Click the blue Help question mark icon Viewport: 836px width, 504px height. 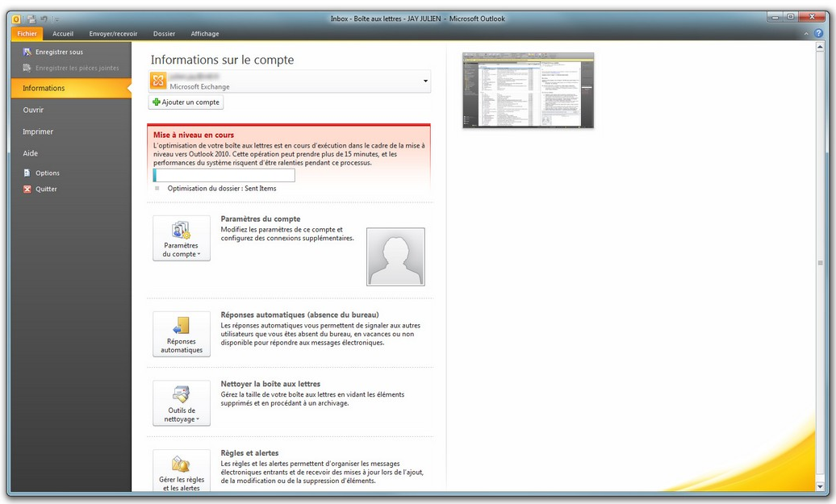[818, 33]
